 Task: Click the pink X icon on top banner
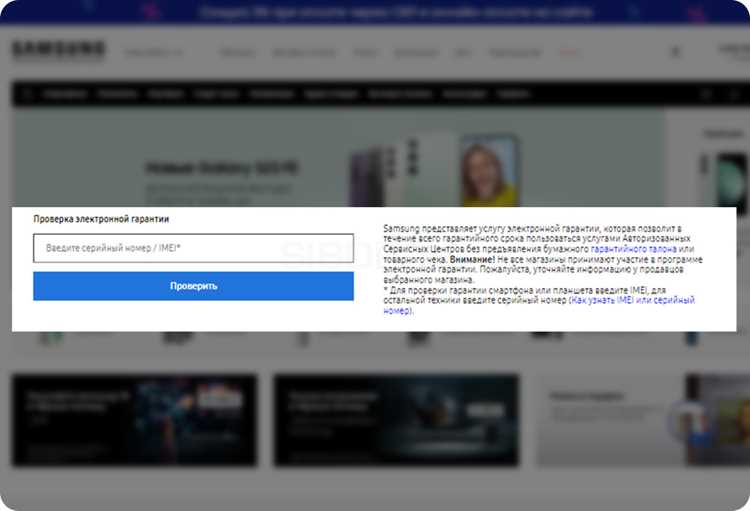pyautogui.click(x=697, y=13)
